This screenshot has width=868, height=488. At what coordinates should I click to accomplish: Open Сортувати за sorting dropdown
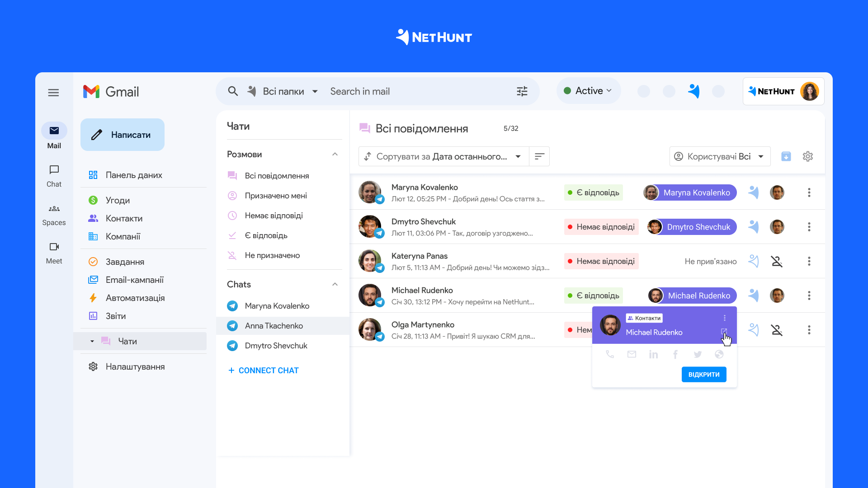coord(444,156)
